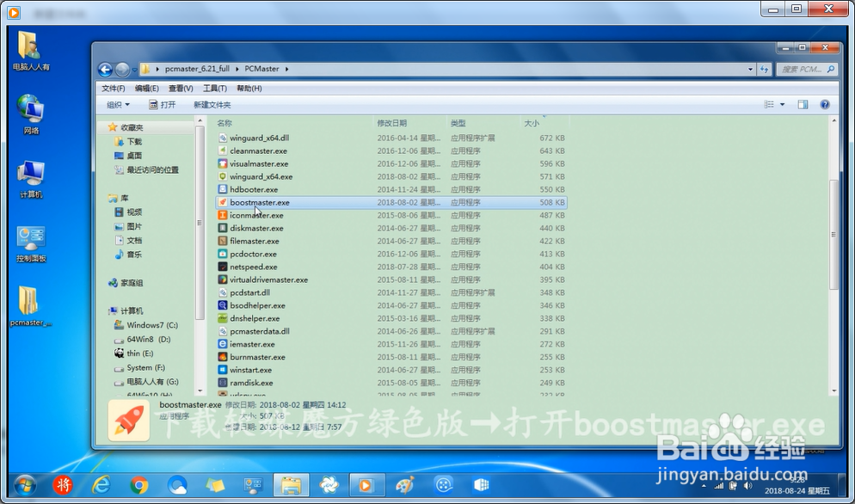Select the winguard_x64.dll file icon
The image size is (855, 504).
click(x=223, y=138)
